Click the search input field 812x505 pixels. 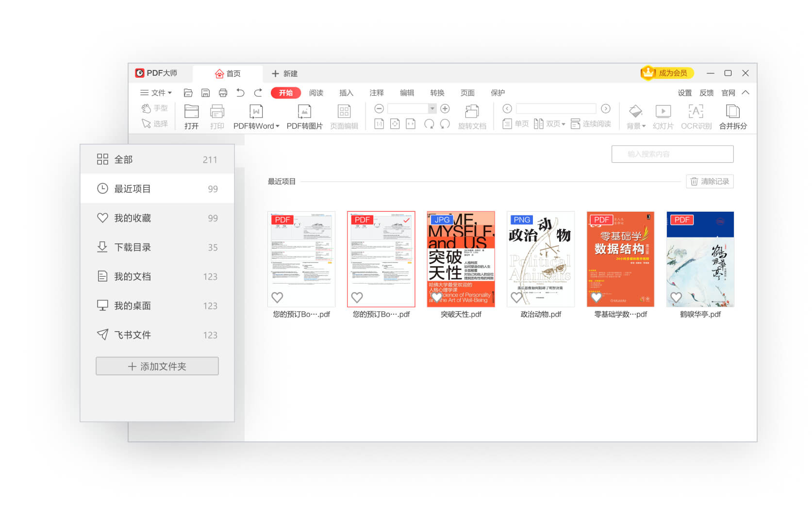[x=672, y=154]
